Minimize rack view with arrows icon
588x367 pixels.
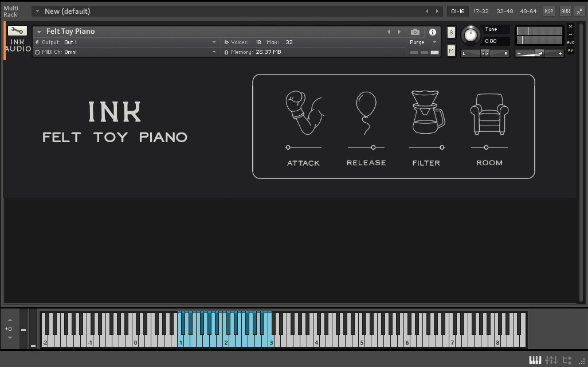580,11
